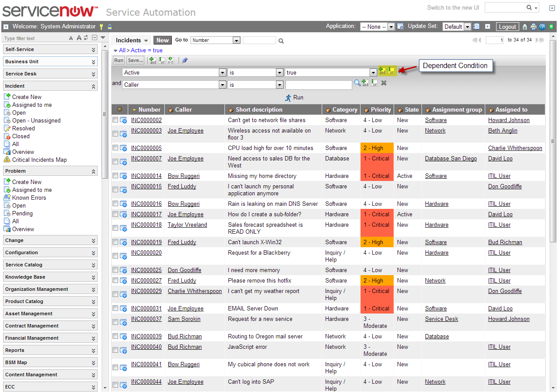Image resolution: width=558 pixels, height=392 pixels.
Task: Click the home icon in the banner
Action: point(525,27)
